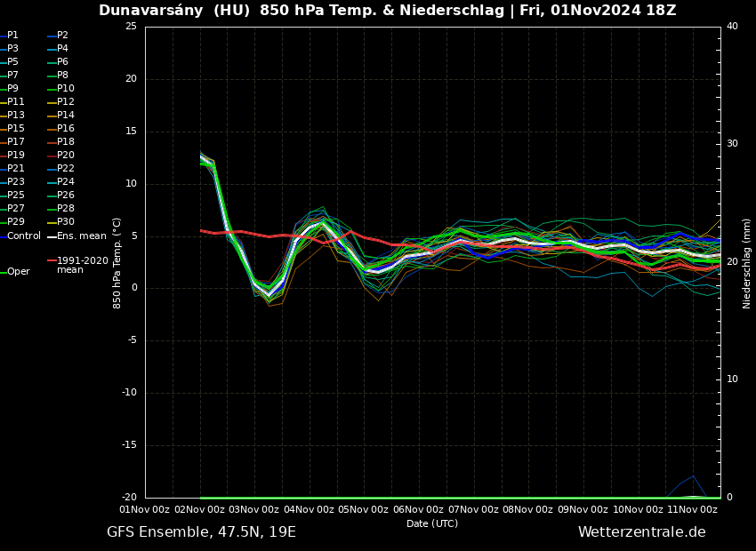Select the 1991-2020 mean legend entry
The image size is (756, 551).
point(82,265)
